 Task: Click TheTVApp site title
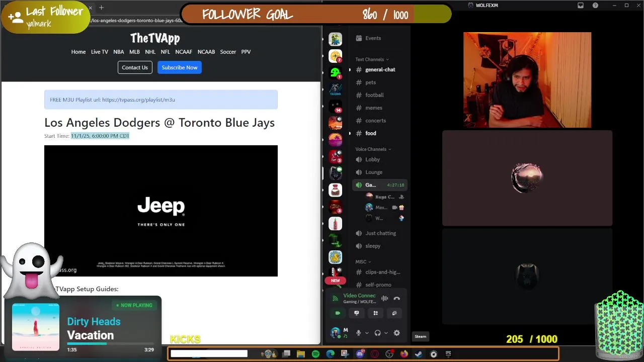click(x=155, y=38)
